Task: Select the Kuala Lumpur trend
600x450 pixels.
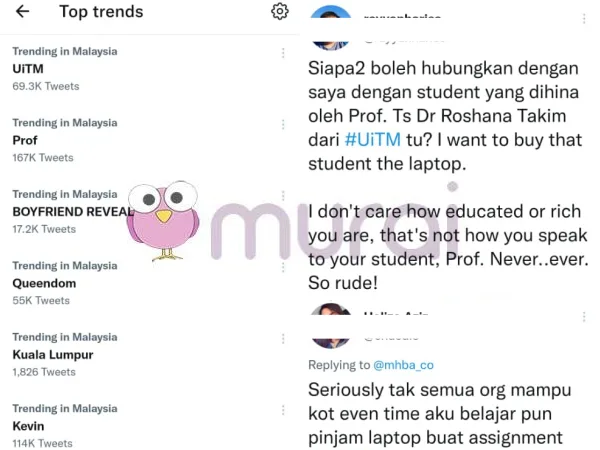Action: 149,355
